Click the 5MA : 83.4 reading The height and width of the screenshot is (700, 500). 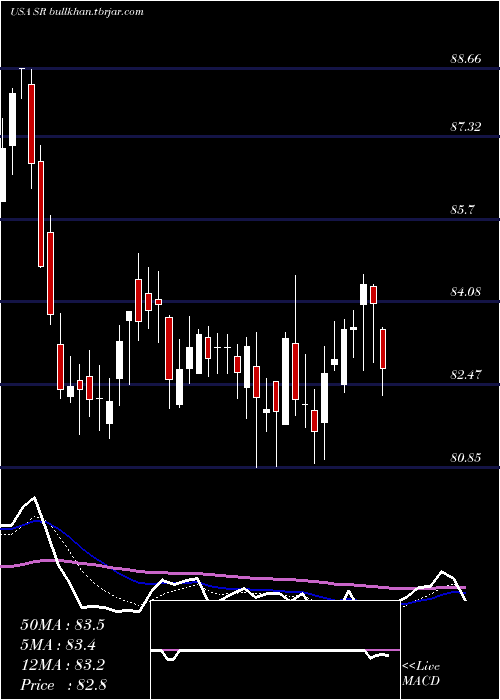pos(58,645)
